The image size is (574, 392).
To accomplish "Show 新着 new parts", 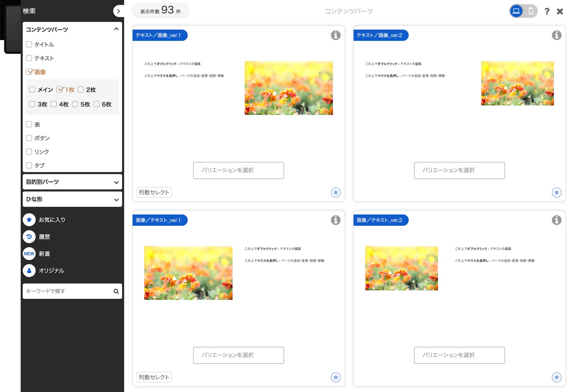I will pos(36,254).
